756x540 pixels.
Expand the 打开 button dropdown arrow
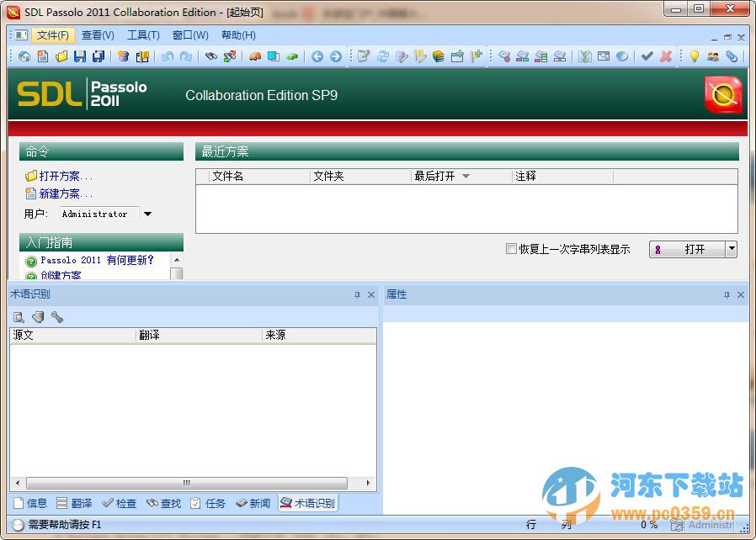tap(731, 249)
